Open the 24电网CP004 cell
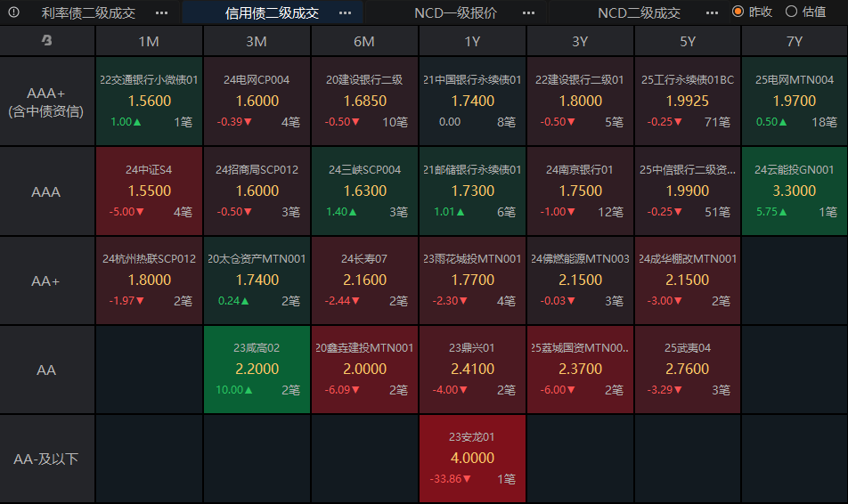The height and width of the screenshot is (504, 848). pyautogui.click(x=257, y=102)
